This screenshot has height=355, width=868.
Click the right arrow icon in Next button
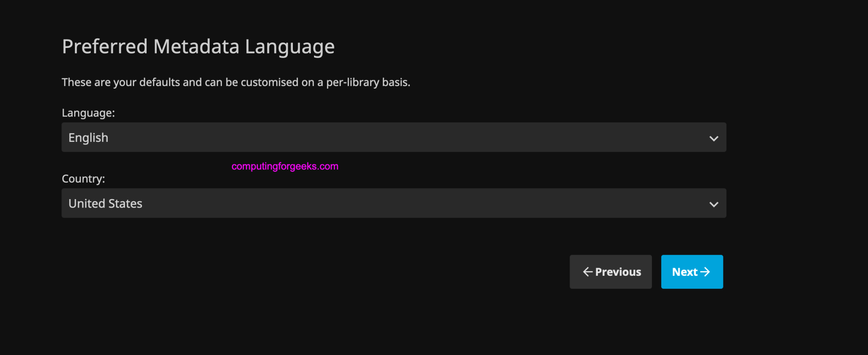pyautogui.click(x=705, y=272)
